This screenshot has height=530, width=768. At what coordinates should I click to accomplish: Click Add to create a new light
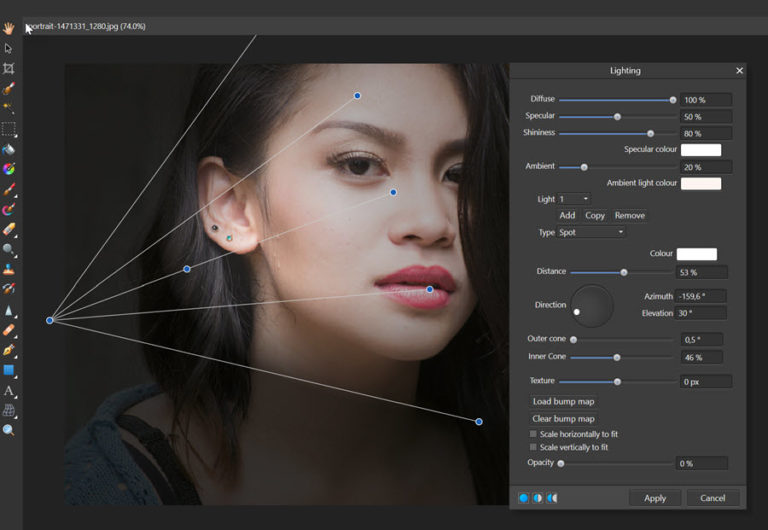[x=567, y=216]
